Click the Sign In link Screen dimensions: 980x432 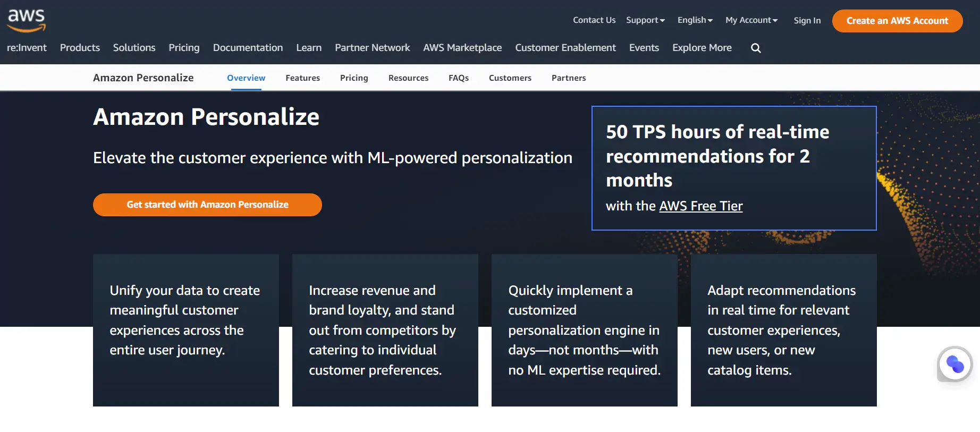807,21
